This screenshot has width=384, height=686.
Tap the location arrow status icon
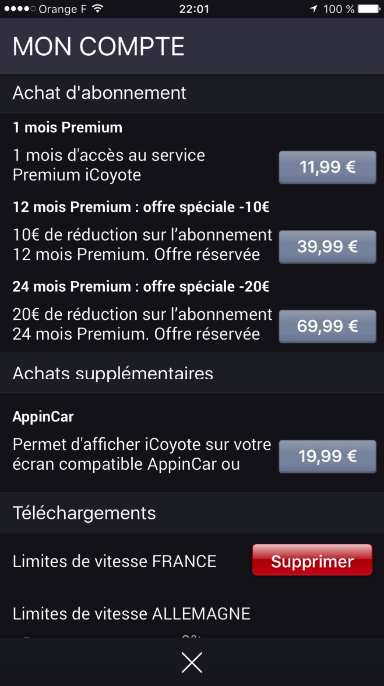[314, 9]
